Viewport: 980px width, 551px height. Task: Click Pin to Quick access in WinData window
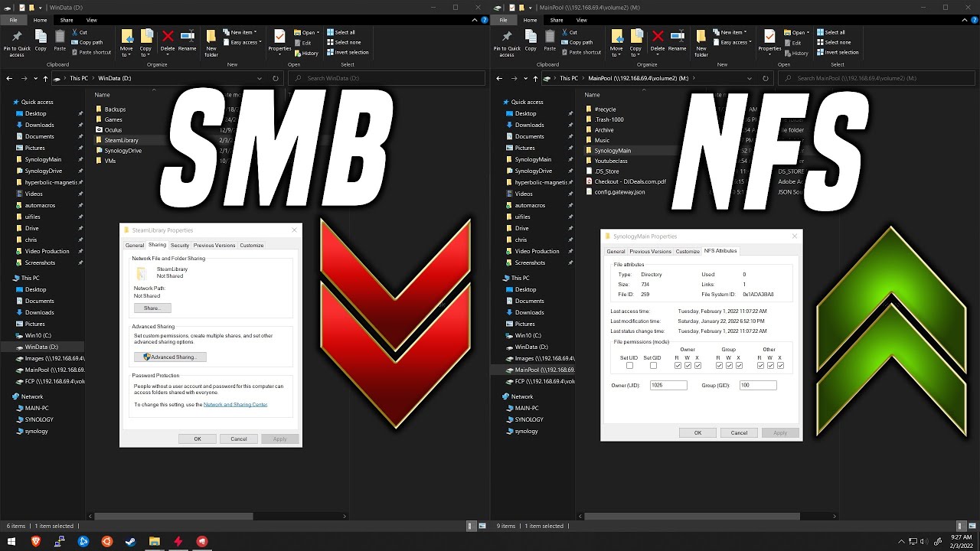[17, 43]
